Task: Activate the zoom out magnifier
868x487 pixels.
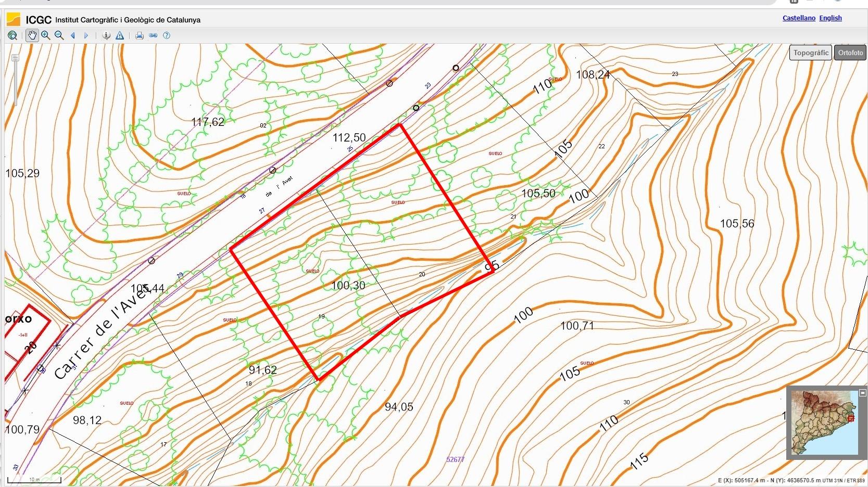Action: point(59,35)
